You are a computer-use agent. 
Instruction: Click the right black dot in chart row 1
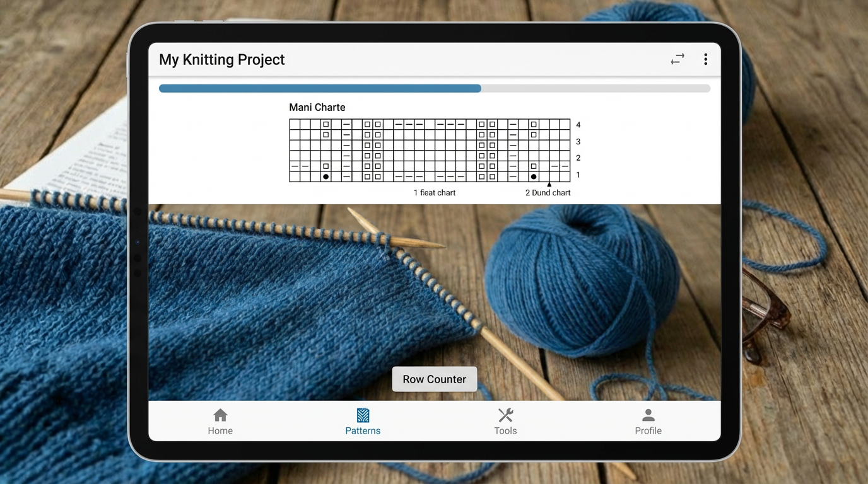click(x=534, y=177)
